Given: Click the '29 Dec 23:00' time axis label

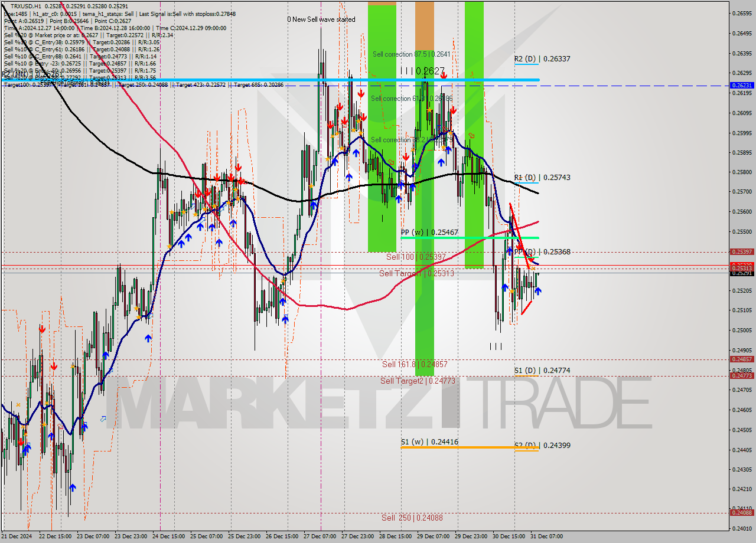Looking at the screenshot, I should click(x=471, y=537).
